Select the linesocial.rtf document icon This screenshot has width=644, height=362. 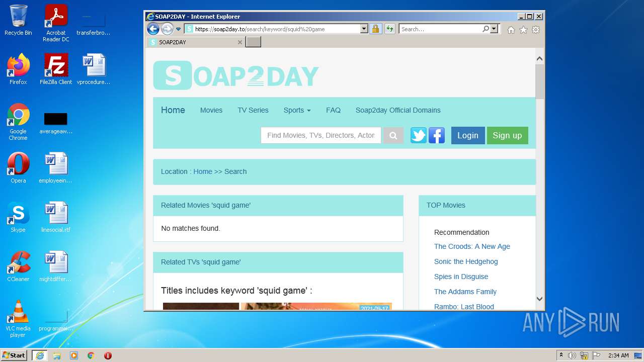coord(56,217)
